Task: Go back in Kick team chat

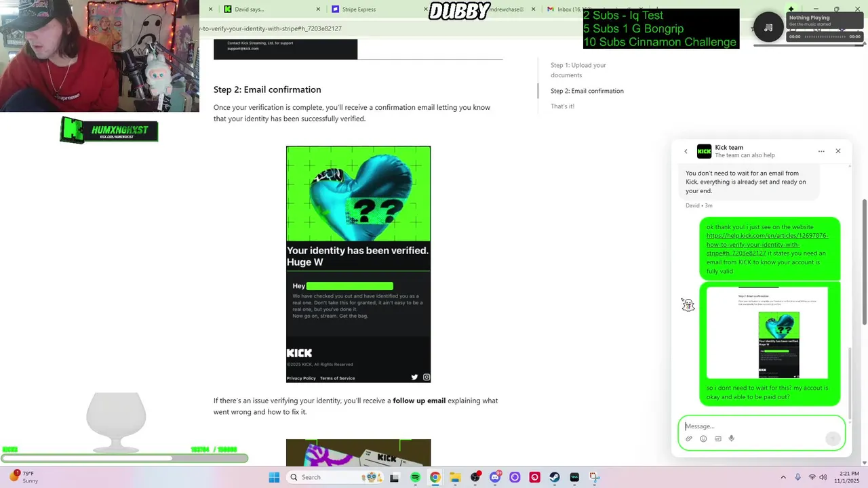Action: tap(686, 151)
